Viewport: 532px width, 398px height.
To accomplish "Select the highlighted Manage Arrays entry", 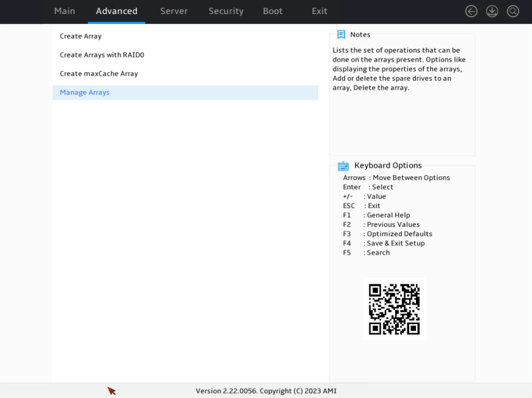I will 185,93.
